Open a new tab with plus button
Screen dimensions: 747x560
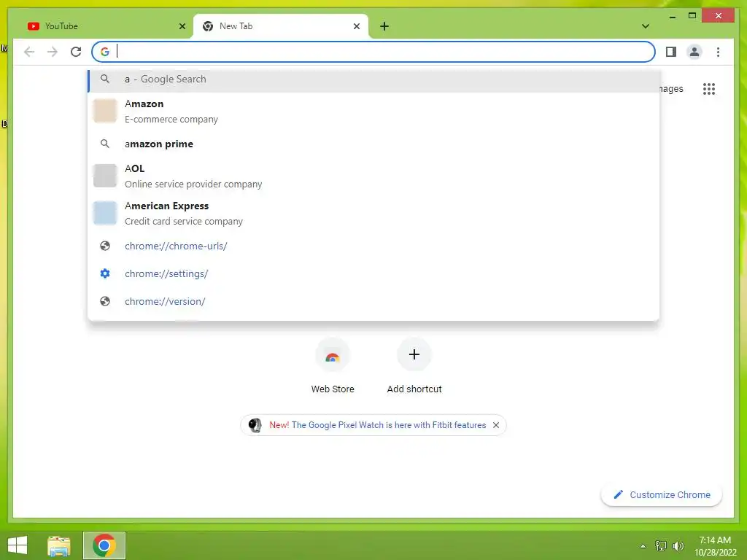tap(384, 26)
